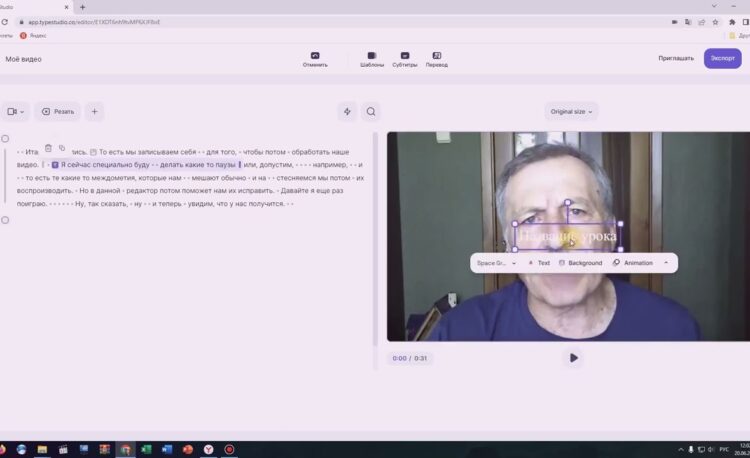
Task: Click the lightning bolt icon
Action: (347, 112)
